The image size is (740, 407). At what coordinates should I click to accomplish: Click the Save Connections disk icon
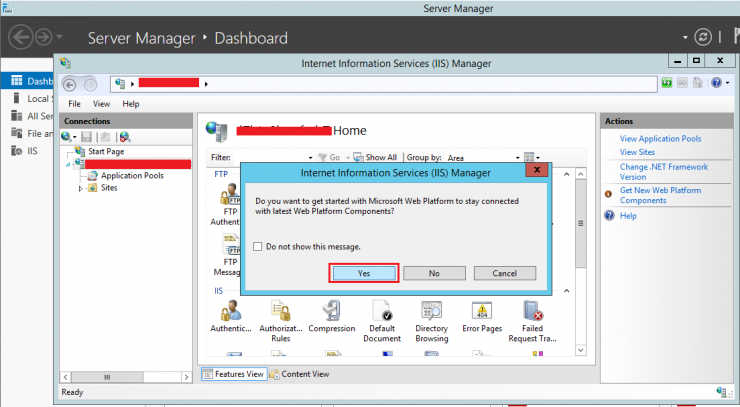tap(86, 137)
